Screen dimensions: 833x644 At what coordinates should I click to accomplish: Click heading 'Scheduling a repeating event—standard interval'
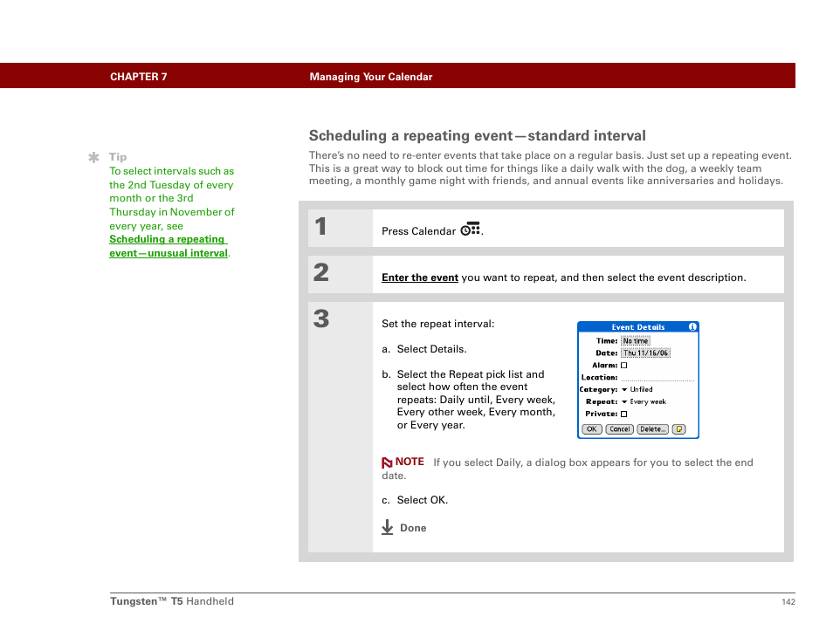click(x=477, y=136)
